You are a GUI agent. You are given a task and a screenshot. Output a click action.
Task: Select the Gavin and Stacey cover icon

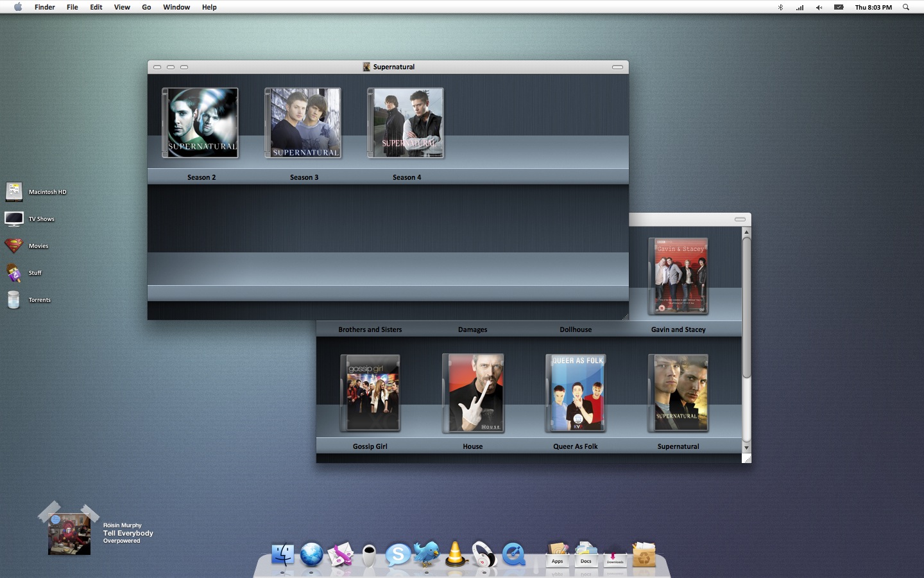[x=678, y=276]
